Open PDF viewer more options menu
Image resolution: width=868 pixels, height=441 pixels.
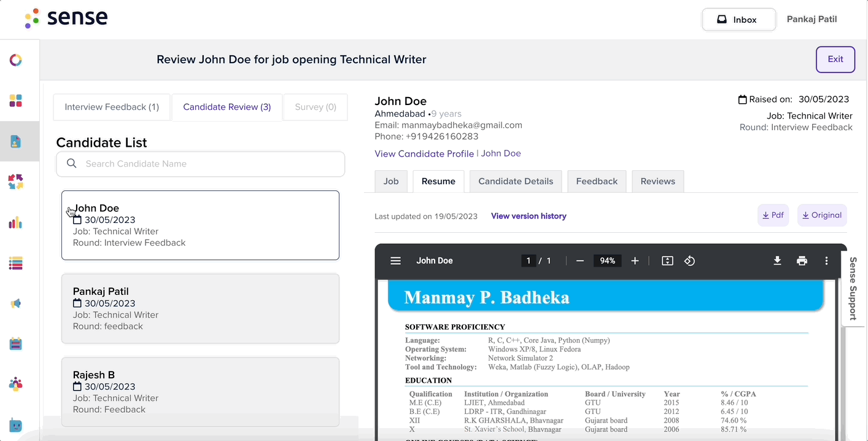coord(827,261)
